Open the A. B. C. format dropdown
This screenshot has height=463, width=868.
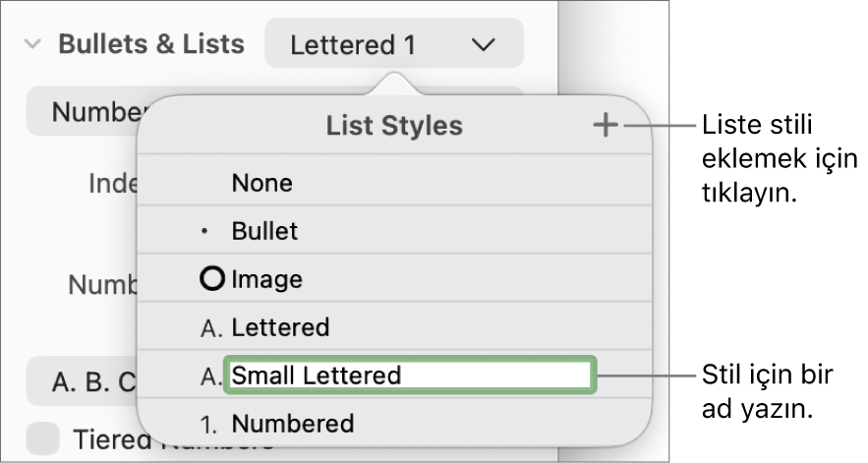coord(81,381)
